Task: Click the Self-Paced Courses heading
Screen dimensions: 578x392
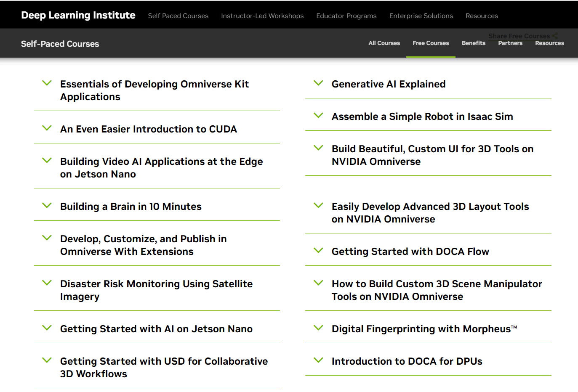Action: [60, 44]
